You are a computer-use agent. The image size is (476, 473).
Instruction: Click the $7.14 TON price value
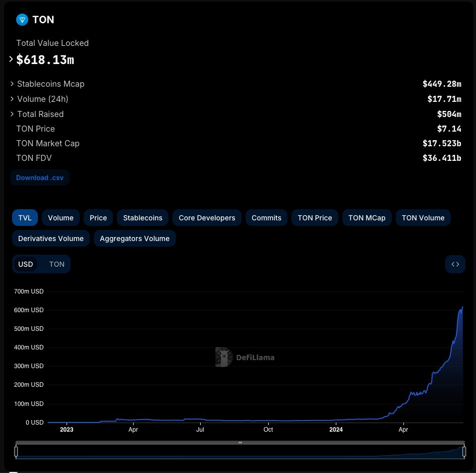pyautogui.click(x=449, y=129)
